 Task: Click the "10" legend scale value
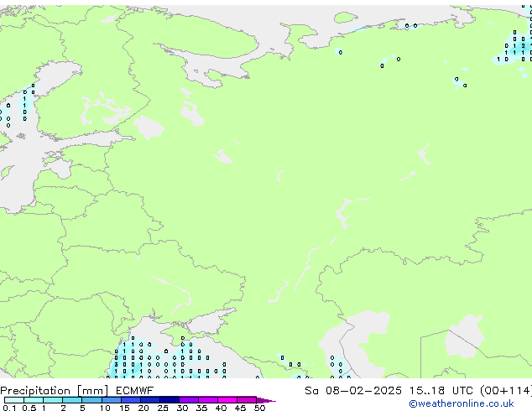click(105, 408)
